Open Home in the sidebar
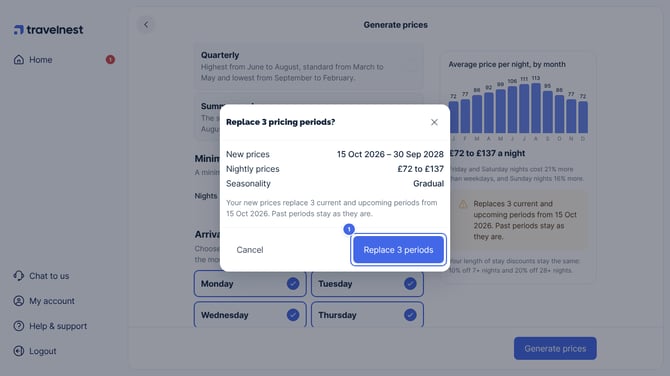The image size is (670, 376). point(64,60)
